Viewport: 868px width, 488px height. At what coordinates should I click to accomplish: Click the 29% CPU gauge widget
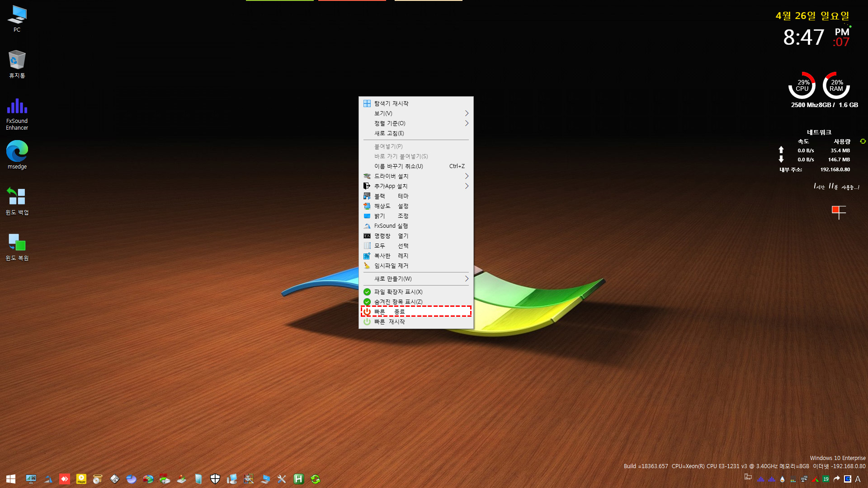pos(802,85)
